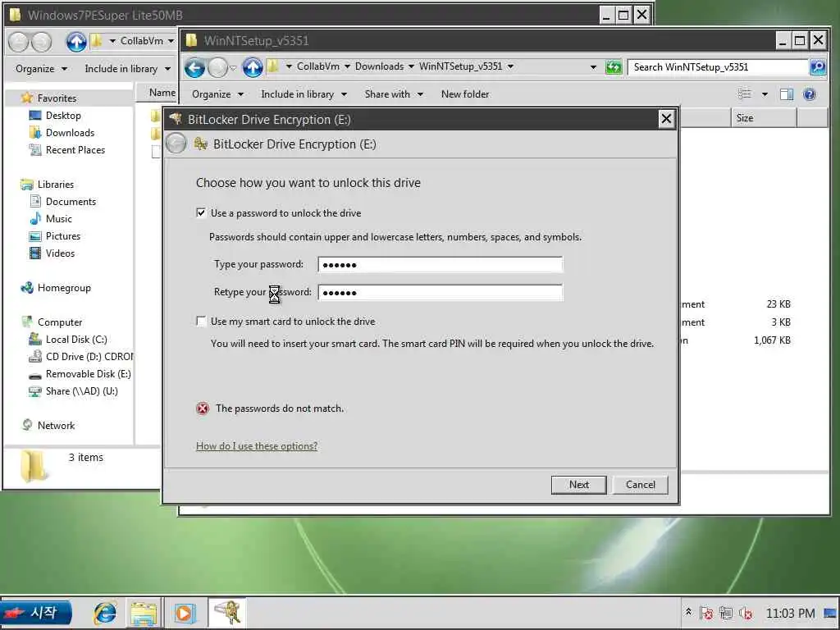
Task: Click the Search WinNTSetup_v5351 box
Action: pos(718,67)
